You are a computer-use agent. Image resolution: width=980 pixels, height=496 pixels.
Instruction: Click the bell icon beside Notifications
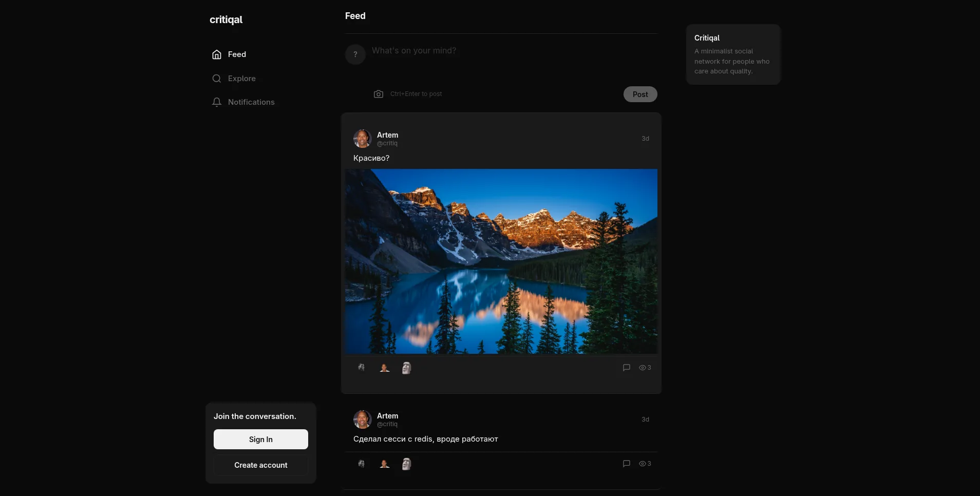(217, 102)
